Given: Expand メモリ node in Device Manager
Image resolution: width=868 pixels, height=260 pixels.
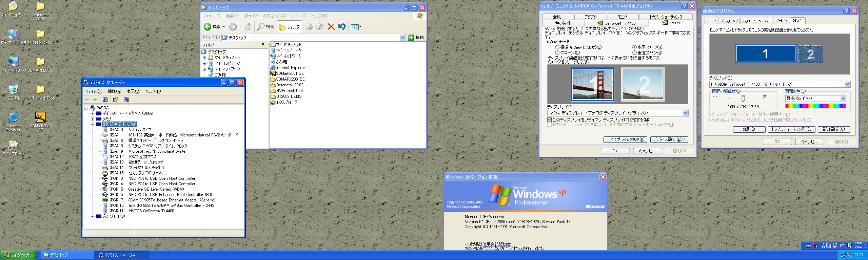Looking at the screenshot, I should click(92, 119).
